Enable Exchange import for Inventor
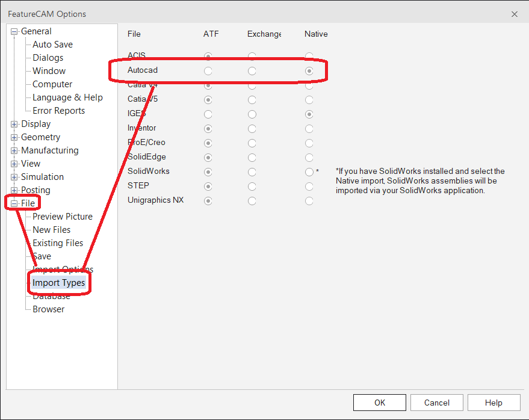Screen dimensions: 529x420 click(252, 128)
